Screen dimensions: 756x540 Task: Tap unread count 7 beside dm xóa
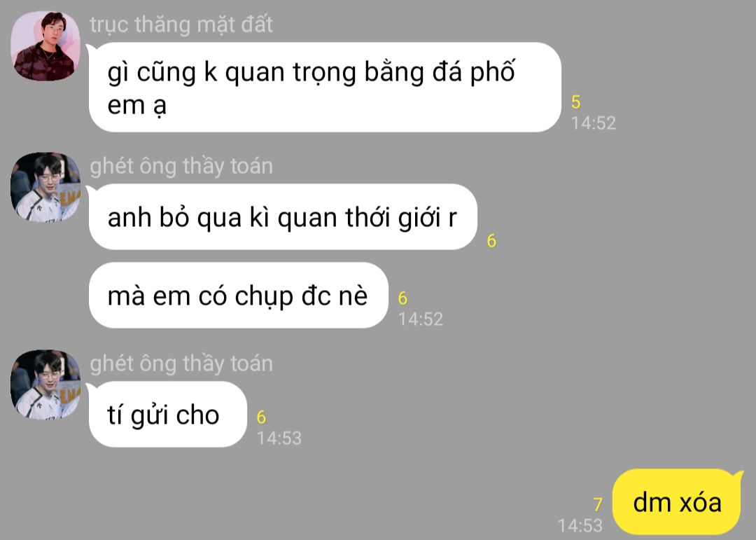click(598, 504)
